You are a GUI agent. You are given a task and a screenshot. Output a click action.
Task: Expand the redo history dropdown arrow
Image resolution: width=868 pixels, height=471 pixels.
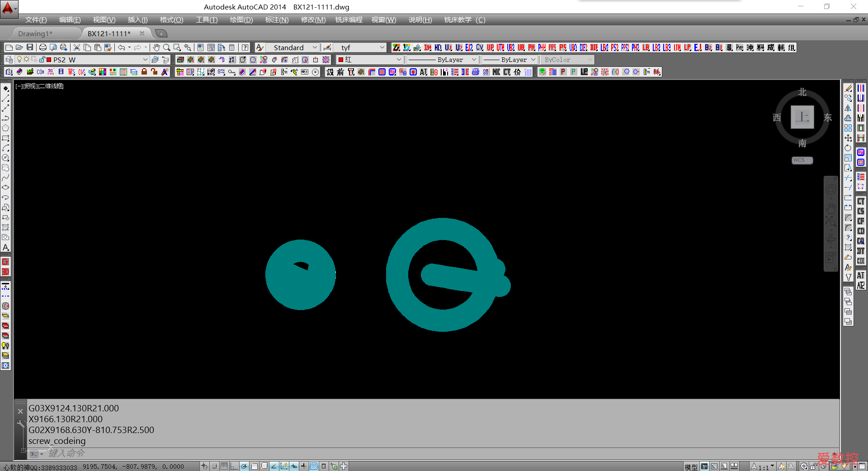click(146, 47)
